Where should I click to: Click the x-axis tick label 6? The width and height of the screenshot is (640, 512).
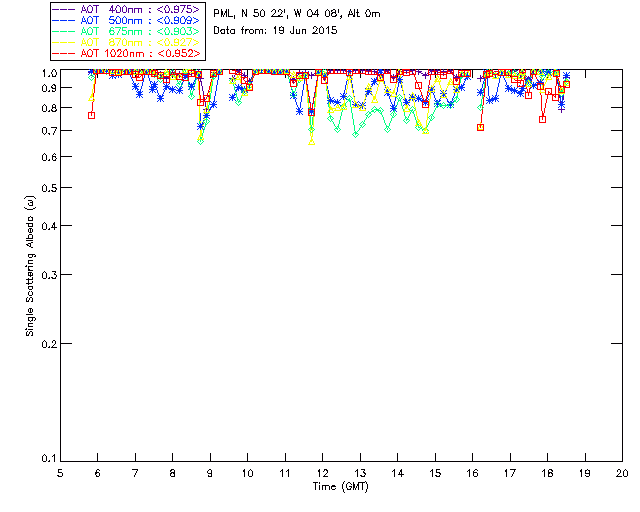click(98, 473)
